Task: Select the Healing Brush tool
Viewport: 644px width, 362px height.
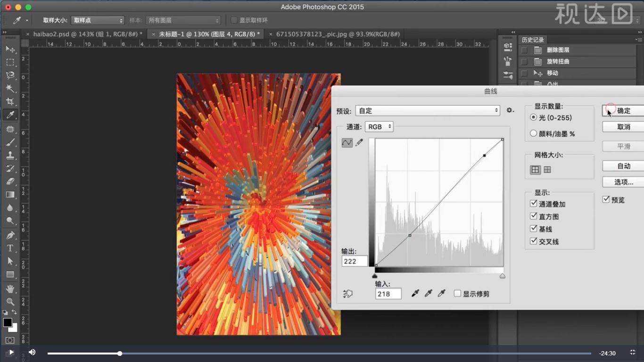Action: [x=10, y=129]
